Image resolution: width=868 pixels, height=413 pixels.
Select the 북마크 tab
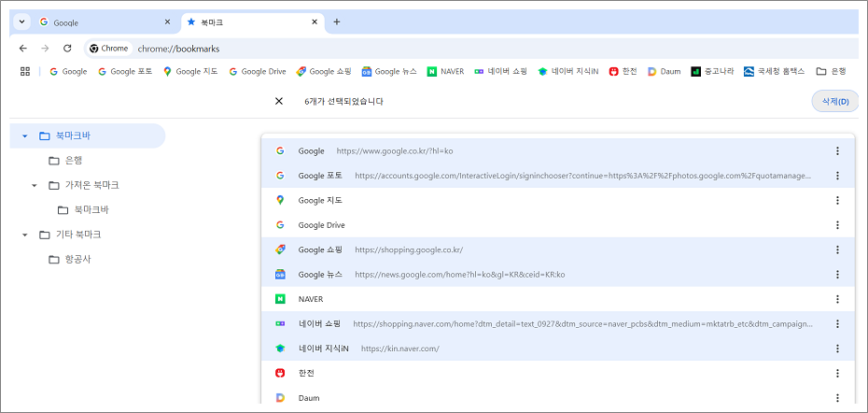pos(252,22)
